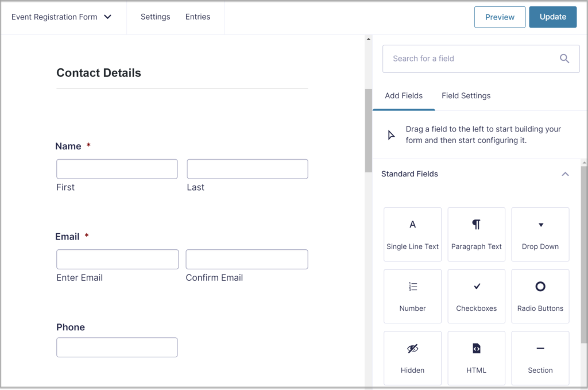Viewport: 588px width, 390px height.
Task: Add a Single Line Text field
Action: 412,234
